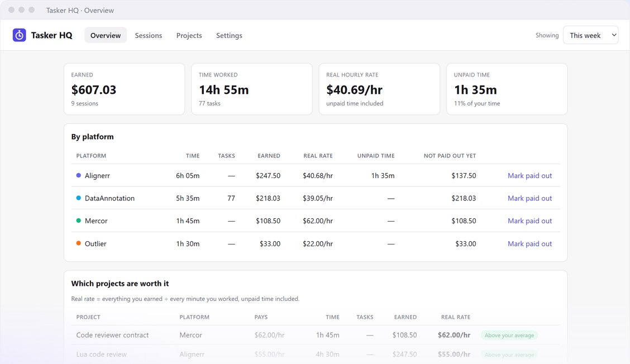
Task: Click Above your average badge for Code reviewer contract
Action: pyautogui.click(x=509, y=335)
